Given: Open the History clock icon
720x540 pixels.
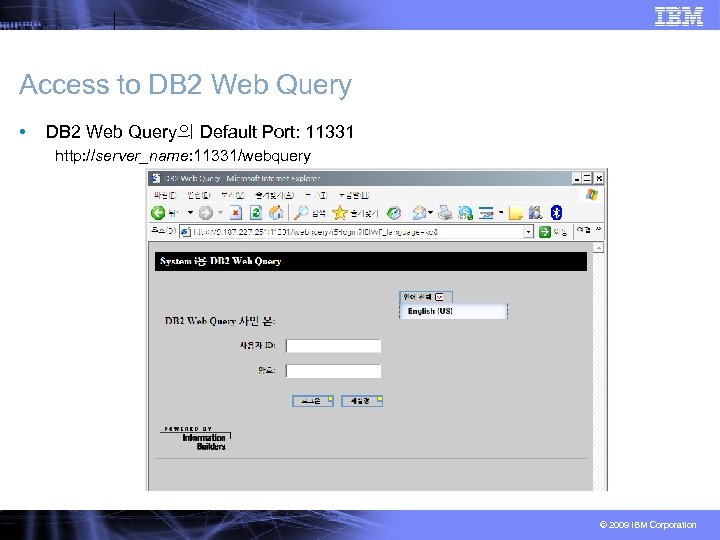Looking at the screenshot, I should (394, 213).
